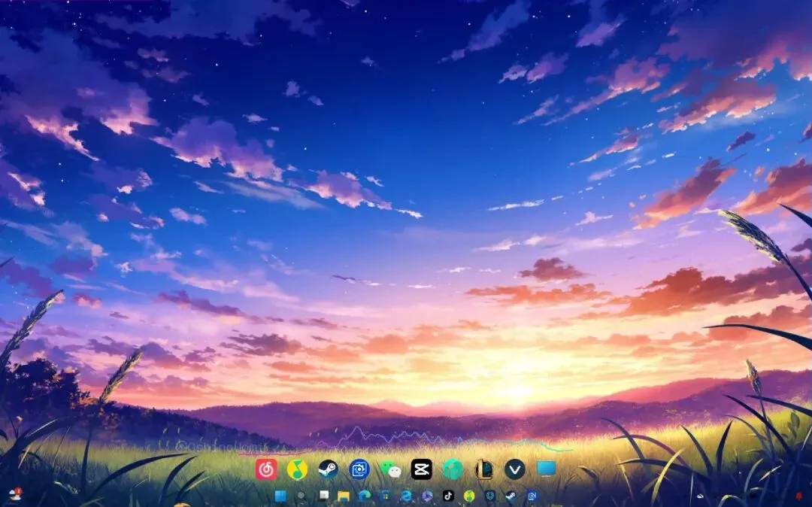
Task: Click the taskbar Search icon
Action: point(301,496)
